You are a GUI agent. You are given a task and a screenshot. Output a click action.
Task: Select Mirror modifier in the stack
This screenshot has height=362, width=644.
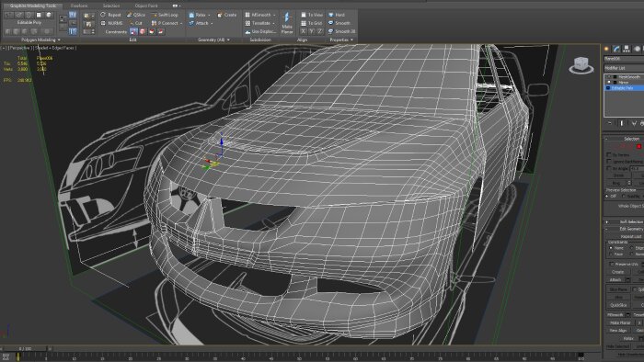coord(624,83)
